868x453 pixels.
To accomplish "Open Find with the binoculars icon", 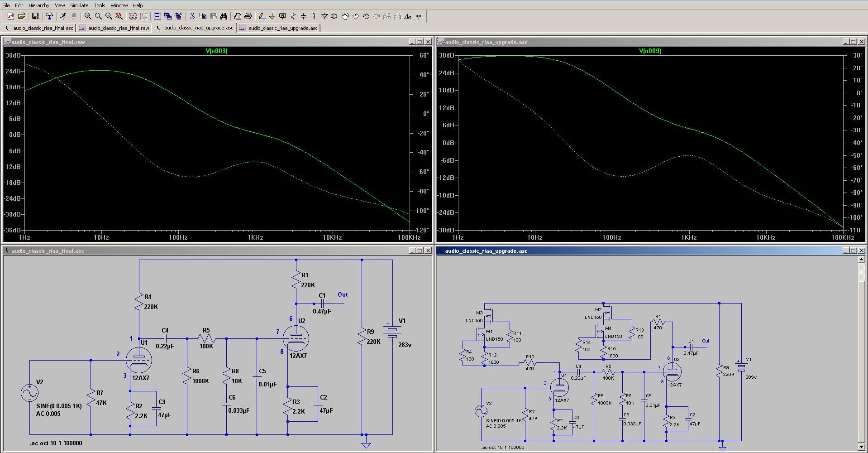I will coord(224,16).
